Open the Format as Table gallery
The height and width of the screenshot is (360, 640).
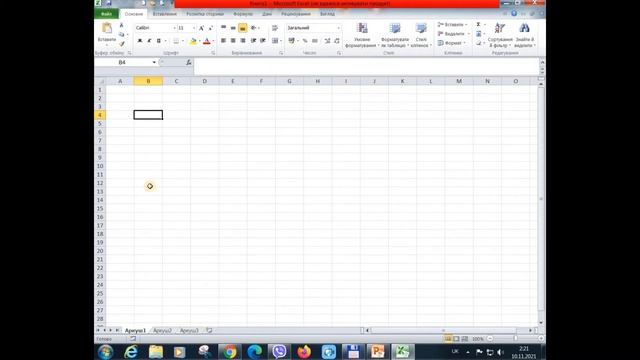pos(395,36)
